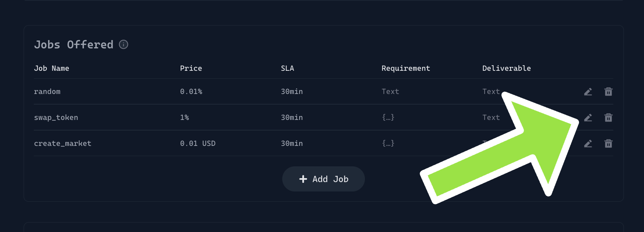Screen dimensions: 644x232
Task: Expand the create_market requirement {…} schema
Action: pyautogui.click(x=388, y=144)
